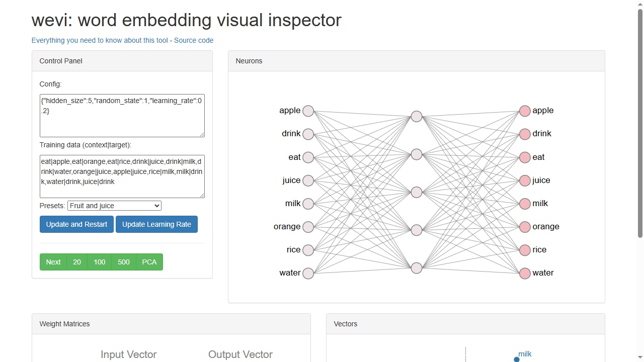The width and height of the screenshot is (644, 362).
Task: Click the Update and Restart button
Action: tap(76, 224)
